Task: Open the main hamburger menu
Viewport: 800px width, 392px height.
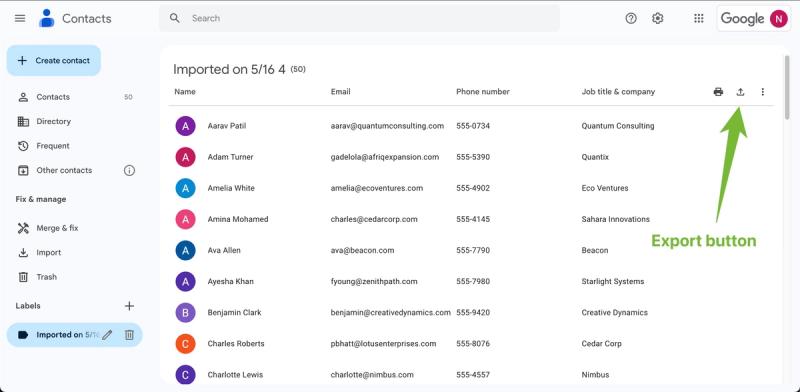Action: point(20,18)
